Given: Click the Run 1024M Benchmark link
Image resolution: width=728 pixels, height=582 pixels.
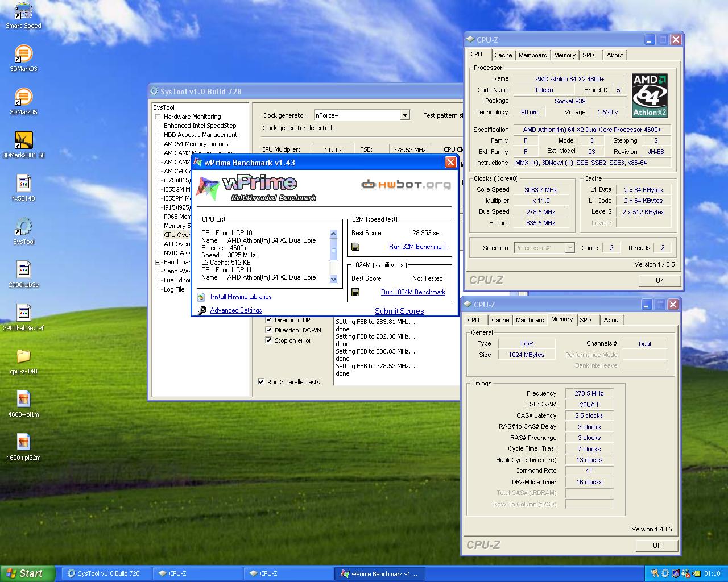Looking at the screenshot, I should click(413, 292).
